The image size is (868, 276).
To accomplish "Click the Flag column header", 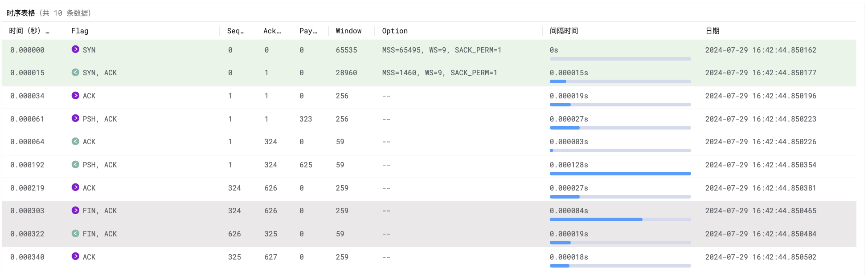I will point(80,31).
